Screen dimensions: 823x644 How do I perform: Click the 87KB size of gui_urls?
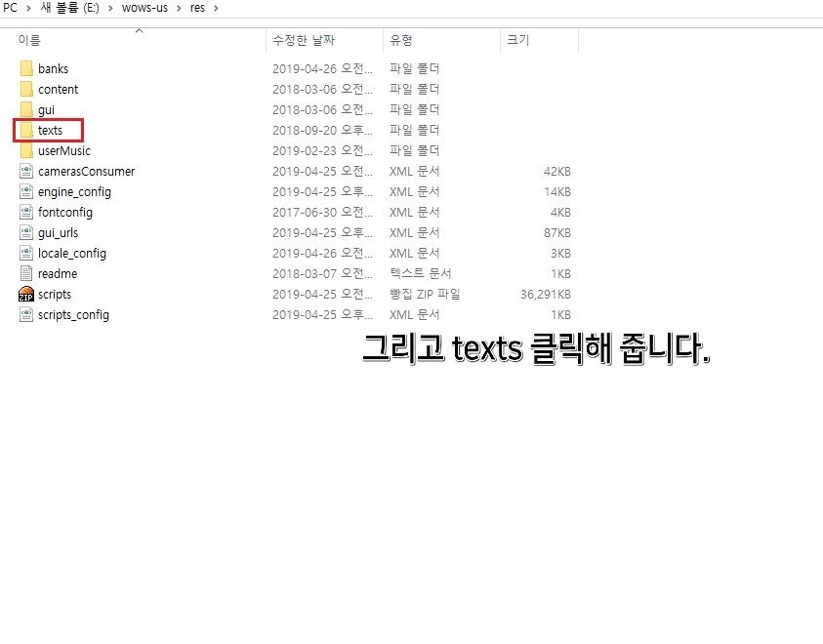pos(556,233)
